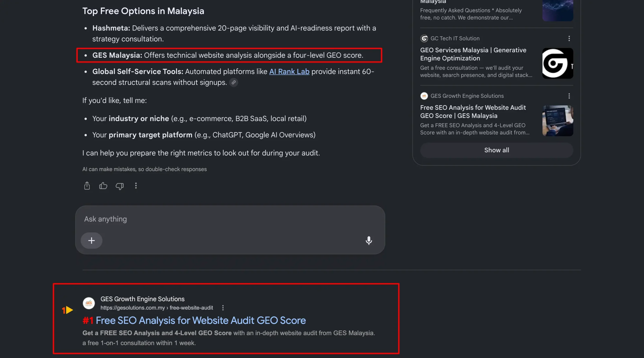Open options menu for GES Growth Engine Solutions card
The width and height of the screenshot is (644, 358).
(x=569, y=96)
